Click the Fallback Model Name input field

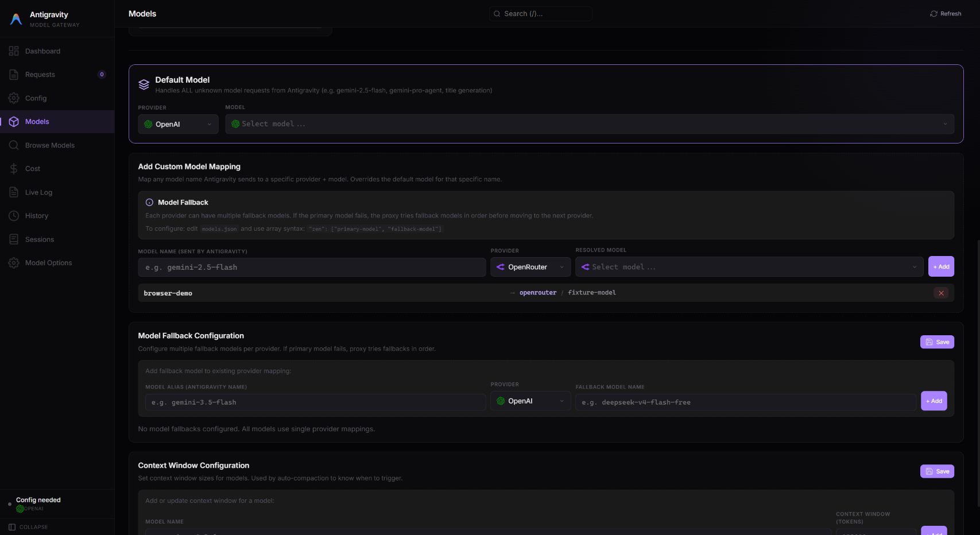click(746, 402)
